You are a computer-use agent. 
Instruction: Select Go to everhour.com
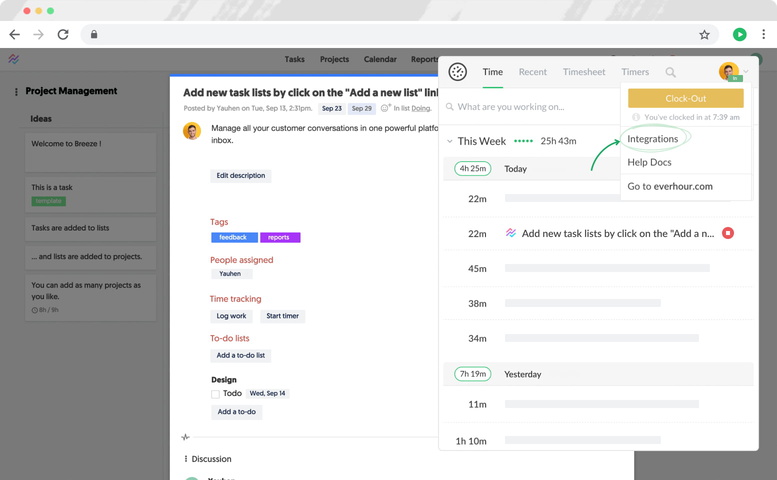click(x=670, y=186)
